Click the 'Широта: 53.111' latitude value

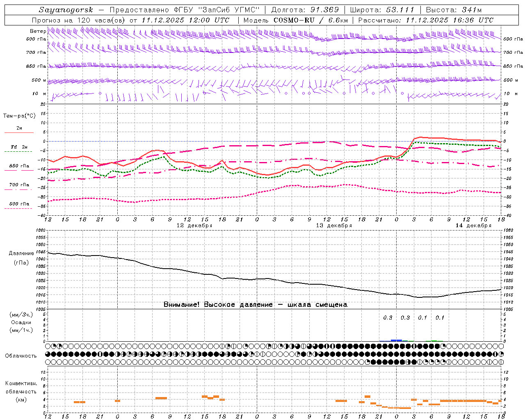(382, 10)
